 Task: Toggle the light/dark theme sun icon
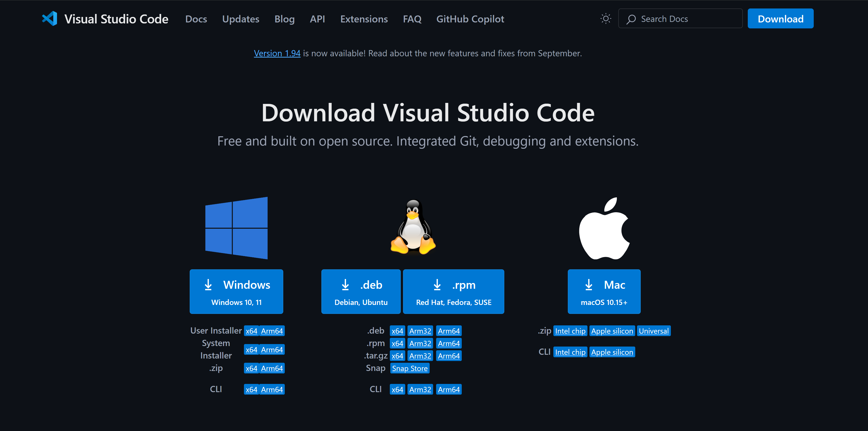tap(606, 18)
